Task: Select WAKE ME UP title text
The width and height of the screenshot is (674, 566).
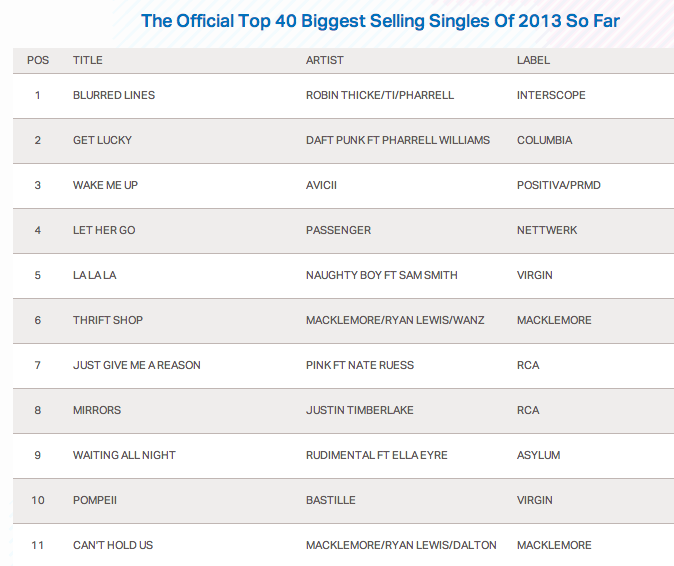Action: coord(105,185)
